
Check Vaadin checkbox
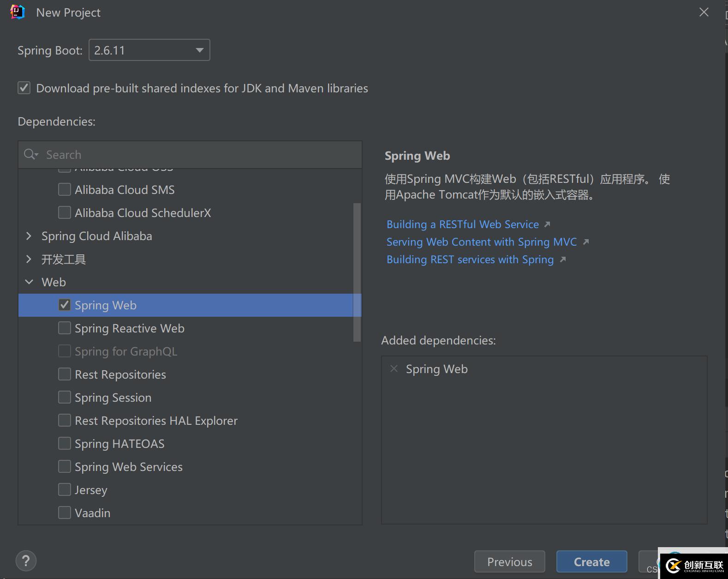click(65, 513)
